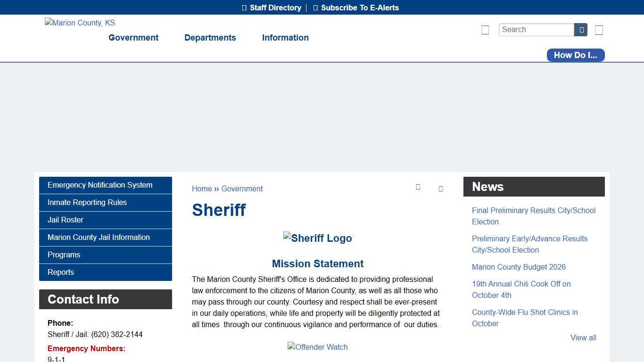Click the Subscribe To E-Alerts icon
The width and height of the screenshot is (644, 362).
pos(316,8)
